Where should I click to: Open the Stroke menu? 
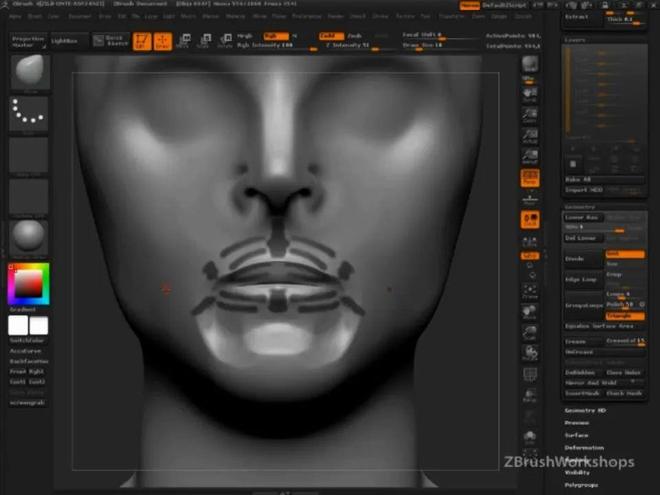[x=380, y=16]
